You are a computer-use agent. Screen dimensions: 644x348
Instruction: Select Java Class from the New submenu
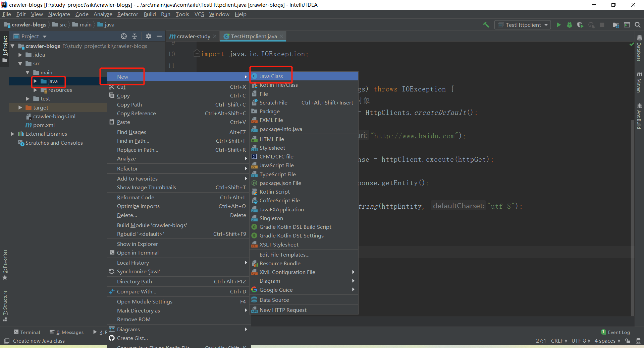click(271, 76)
